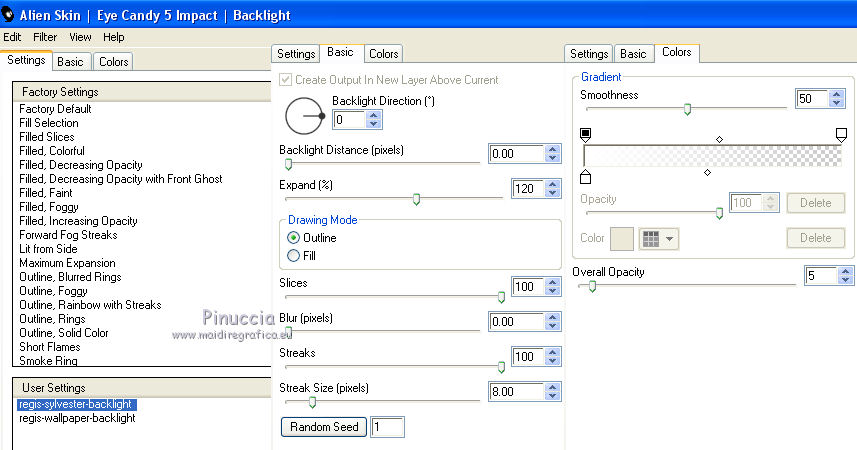Toggle Create Output In New Layer checkbox
This screenshot has width=857, height=450.
[285, 80]
